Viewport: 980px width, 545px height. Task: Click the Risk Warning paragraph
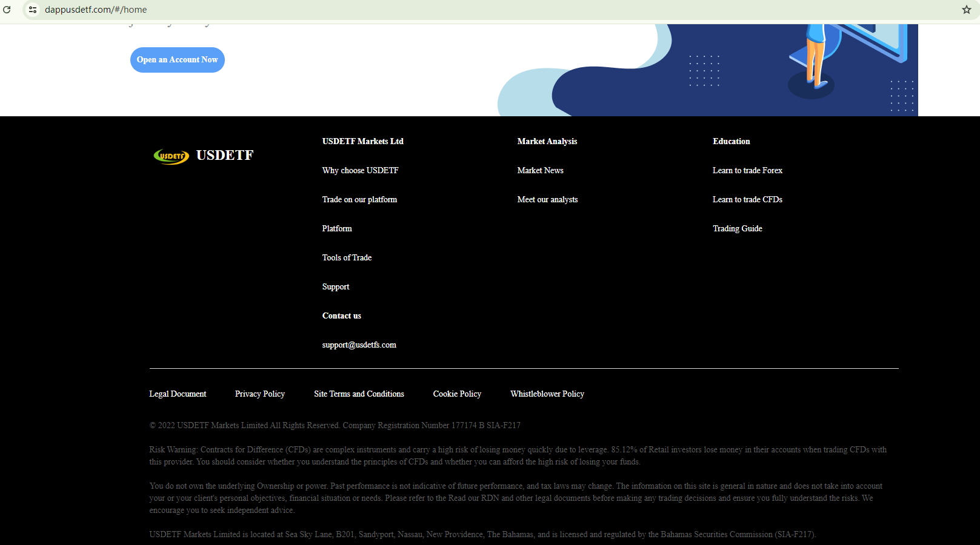pyautogui.click(x=518, y=456)
